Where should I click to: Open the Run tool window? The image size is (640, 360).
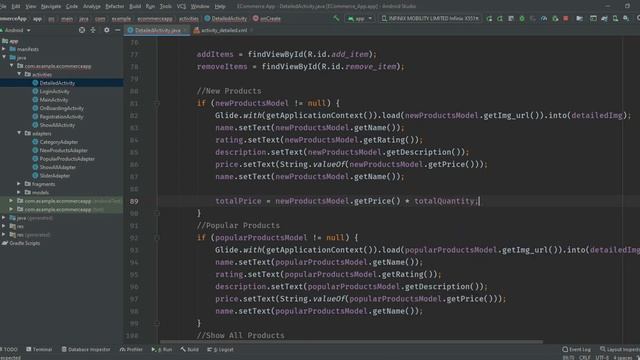click(162, 349)
